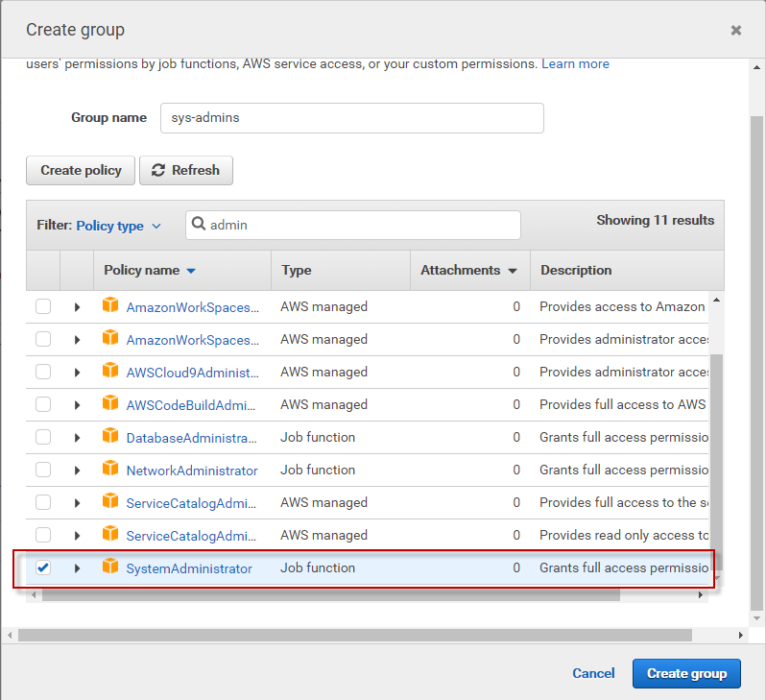Screen dimensions: 766x700
Task: Check the NetworkAdministrator policy checkbox
Action: (43, 471)
